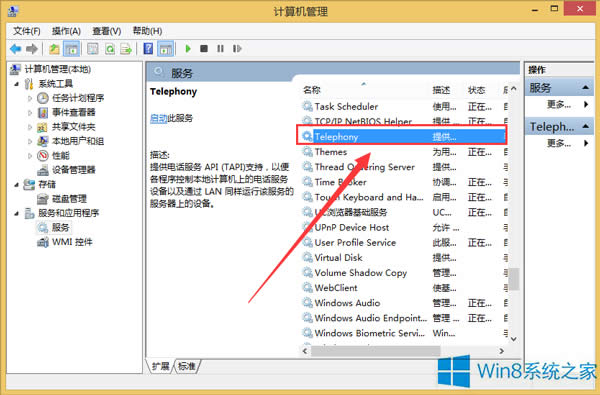Select WMI 控件 in the tree
The width and height of the screenshot is (600, 395).
coord(72,242)
